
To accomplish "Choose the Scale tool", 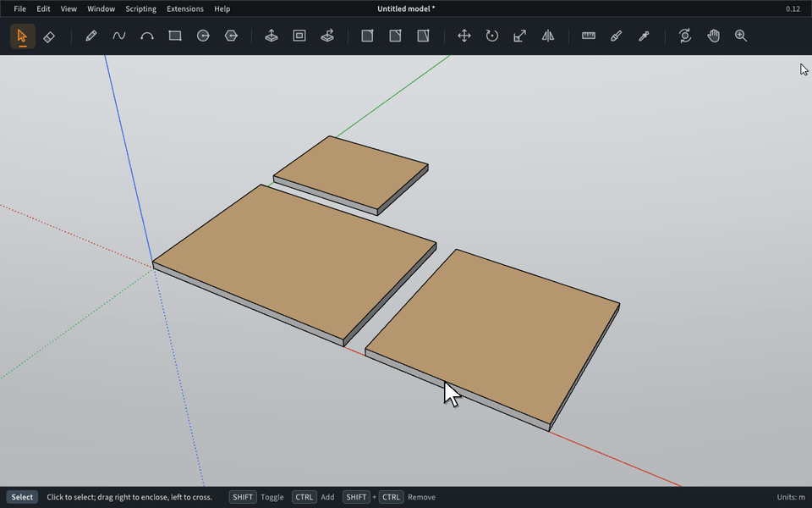I will 520,36.
